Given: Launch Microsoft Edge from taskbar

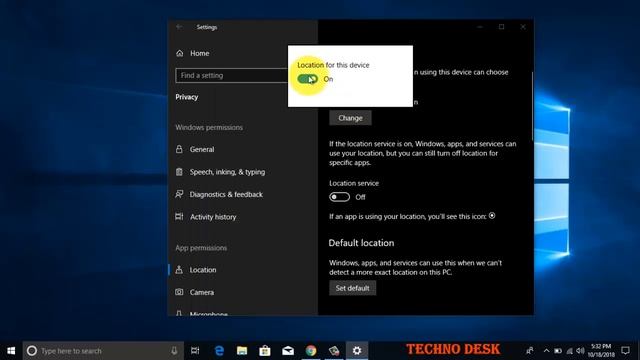Looking at the screenshot, I should [x=219, y=351].
